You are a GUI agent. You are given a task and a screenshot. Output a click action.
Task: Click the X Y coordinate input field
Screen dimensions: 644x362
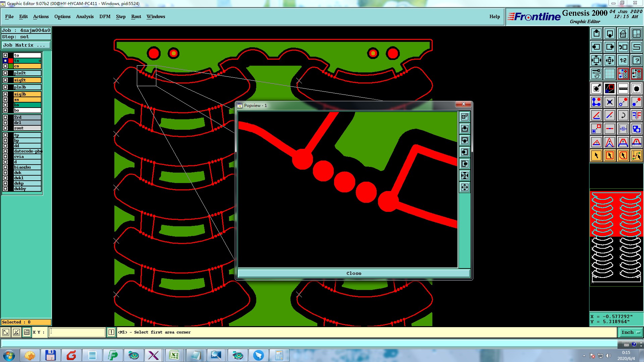tap(77, 332)
